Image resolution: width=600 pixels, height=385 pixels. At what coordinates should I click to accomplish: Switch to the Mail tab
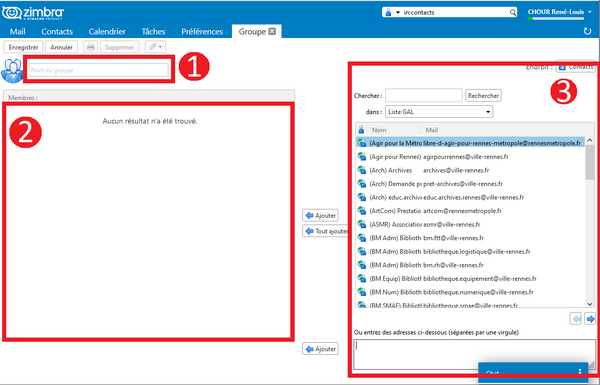point(18,31)
